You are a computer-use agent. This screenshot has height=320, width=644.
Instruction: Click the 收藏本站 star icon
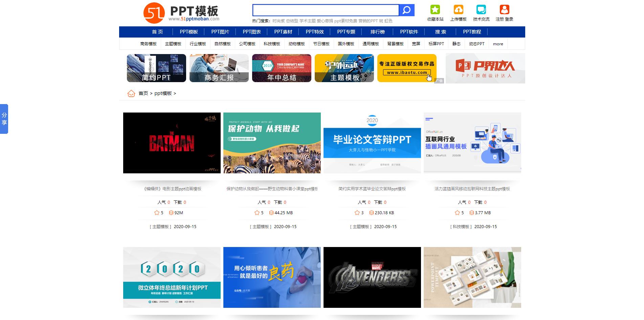(x=435, y=9)
